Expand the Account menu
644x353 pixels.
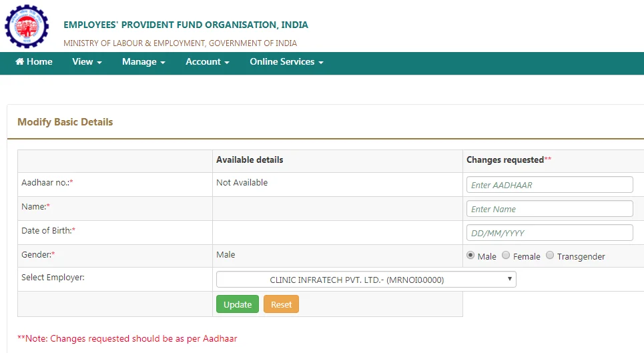[x=208, y=61]
